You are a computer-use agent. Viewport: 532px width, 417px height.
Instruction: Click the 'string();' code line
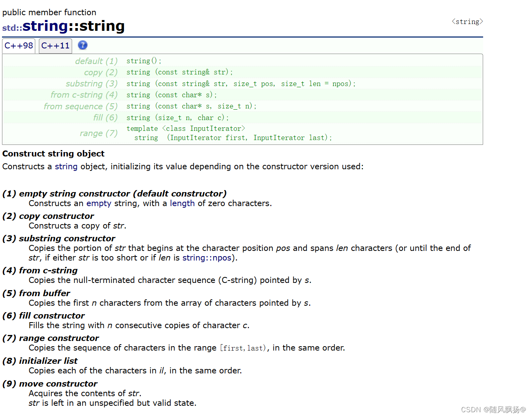point(144,61)
